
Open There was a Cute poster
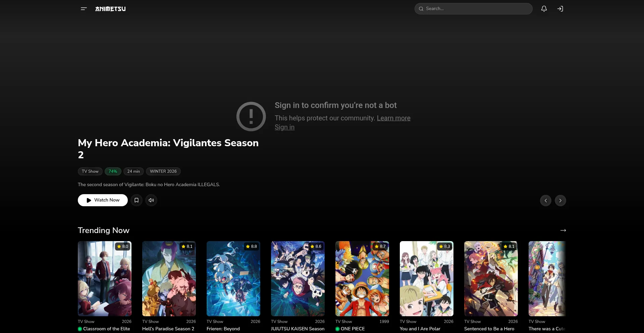pyautogui.click(x=547, y=279)
